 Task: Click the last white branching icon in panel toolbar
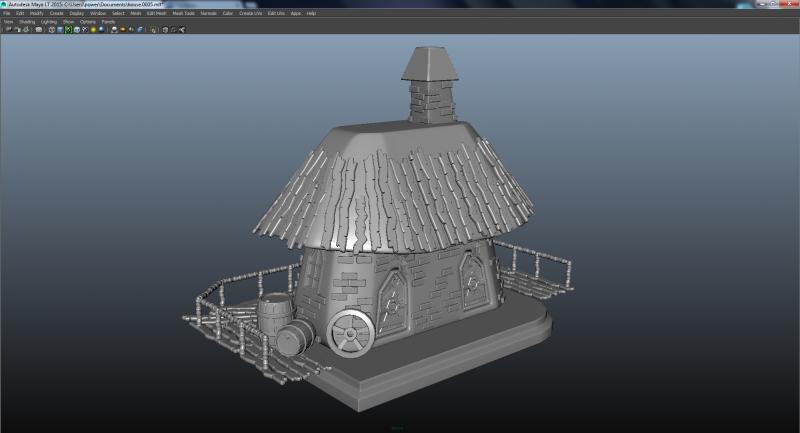182,30
